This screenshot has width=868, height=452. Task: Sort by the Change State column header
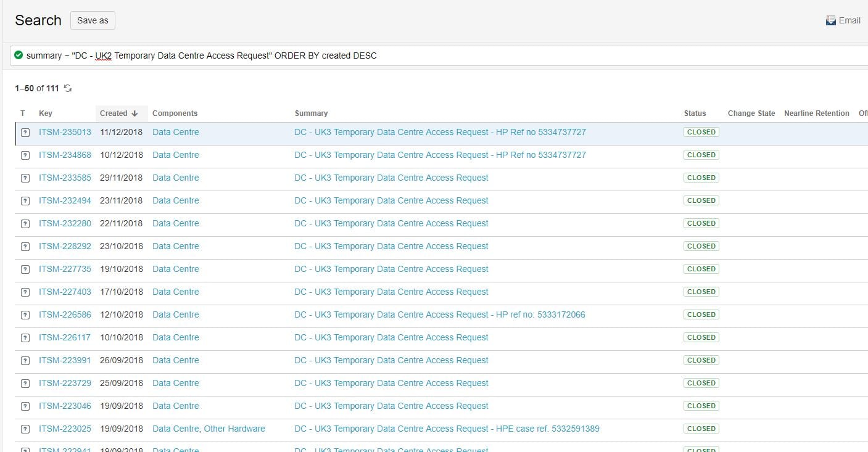tap(751, 113)
